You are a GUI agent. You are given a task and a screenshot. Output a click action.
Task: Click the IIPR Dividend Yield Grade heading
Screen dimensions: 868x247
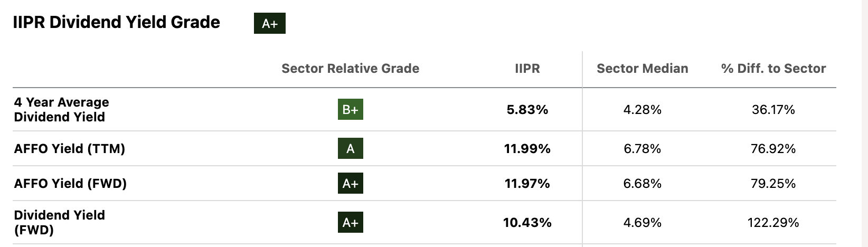tap(116, 22)
